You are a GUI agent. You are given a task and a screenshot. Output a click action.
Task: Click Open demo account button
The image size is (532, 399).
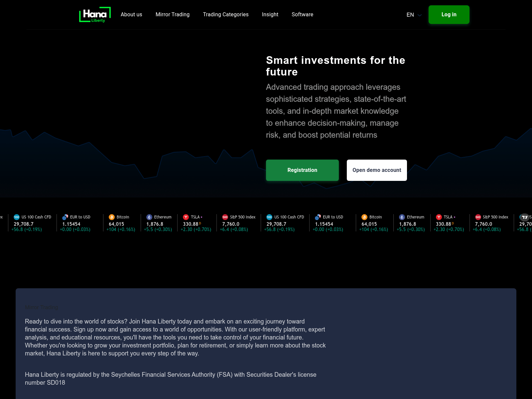pyautogui.click(x=377, y=170)
